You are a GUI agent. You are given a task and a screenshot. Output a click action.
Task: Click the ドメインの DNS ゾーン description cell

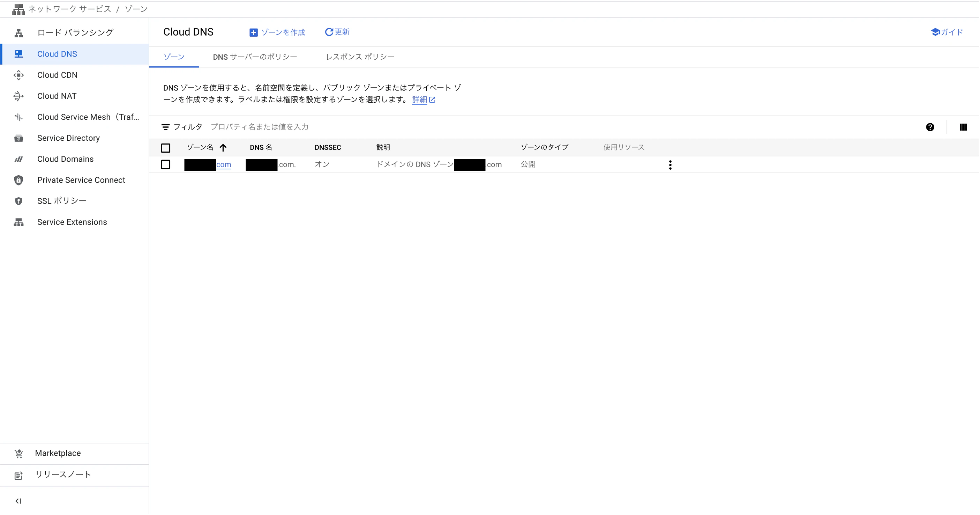pyautogui.click(x=439, y=165)
